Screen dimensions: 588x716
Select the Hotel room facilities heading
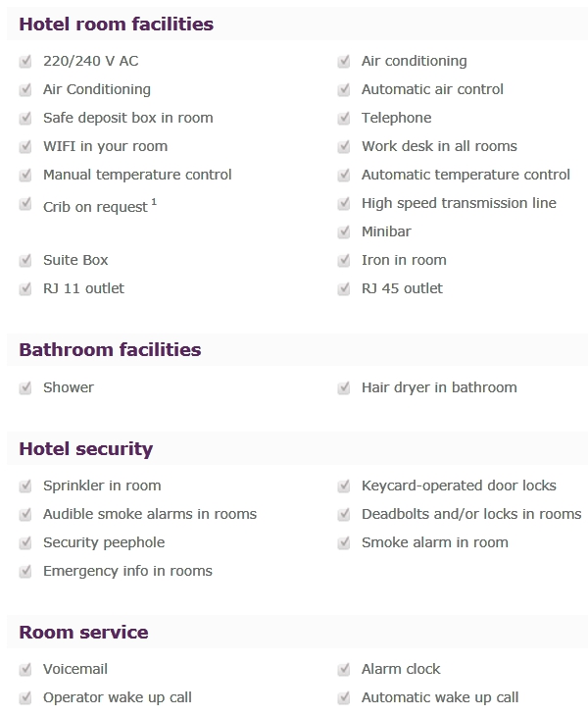click(117, 25)
